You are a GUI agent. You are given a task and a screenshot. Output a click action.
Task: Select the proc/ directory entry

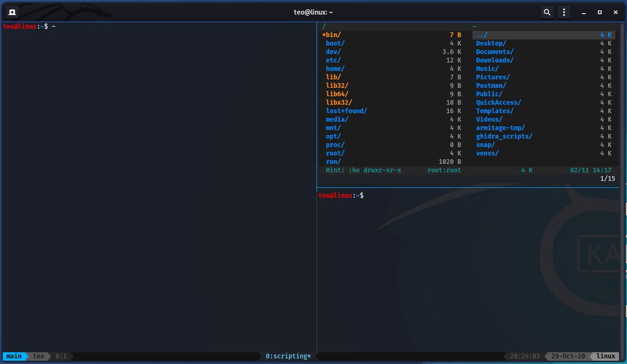[x=392, y=145]
